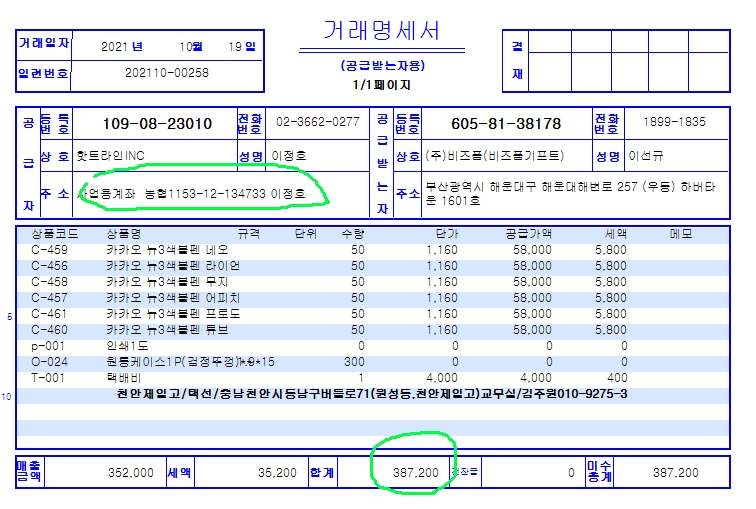The width and height of the screenshot is (756, 509).
Task: Click the circled 합계 total 387,200
Action: point(412,472)
